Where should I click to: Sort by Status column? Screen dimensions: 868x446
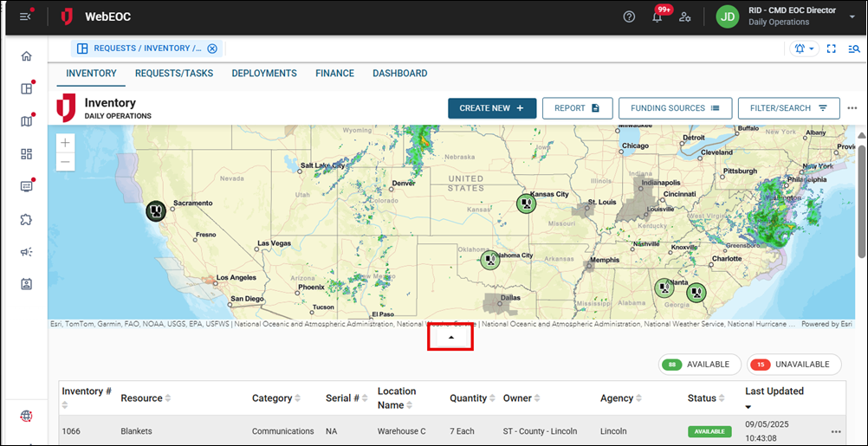(x=706, y=398)
